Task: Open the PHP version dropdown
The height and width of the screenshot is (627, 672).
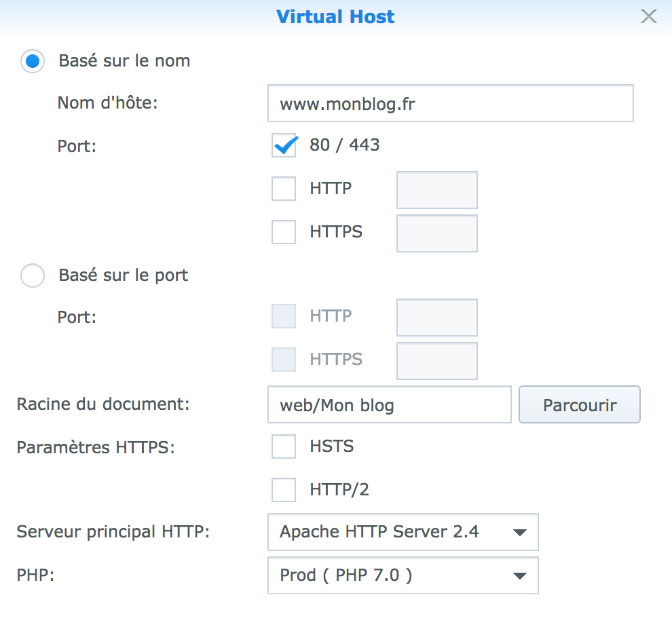Action: [x=403, y=575]
